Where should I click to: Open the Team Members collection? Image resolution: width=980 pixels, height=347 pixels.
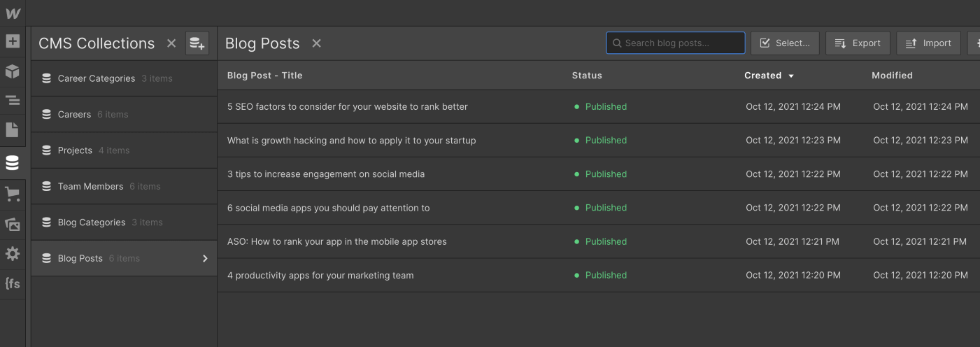click(x=90, y=186)
